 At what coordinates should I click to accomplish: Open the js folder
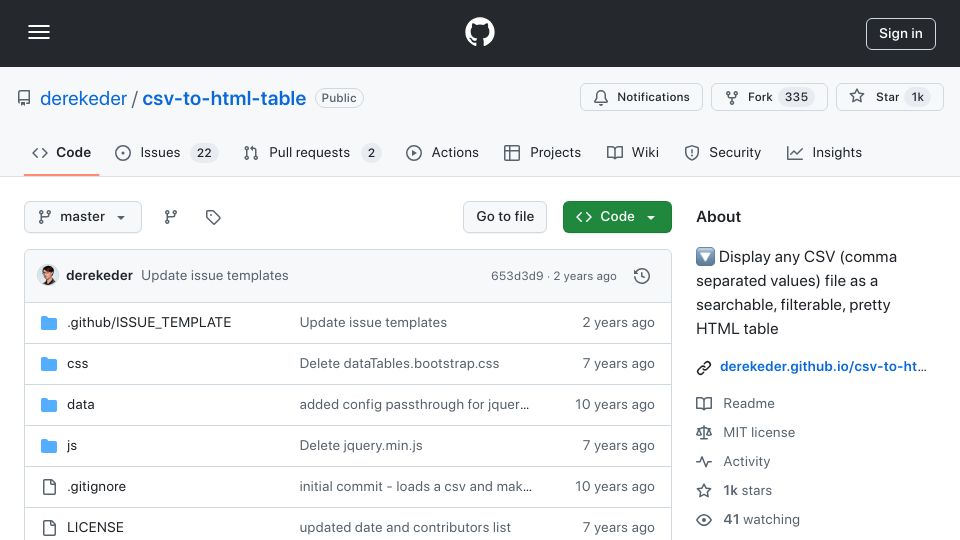pyautogui.click(x=72, y=446)
